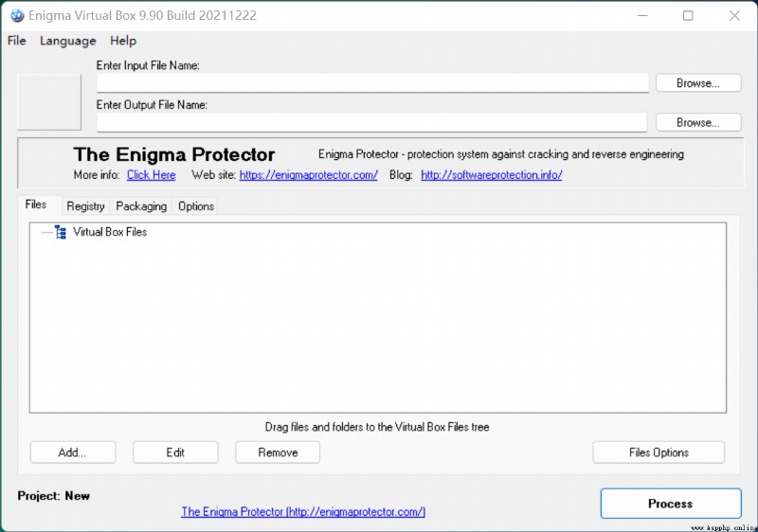Image resolution: width=758 pixels, height=532 pixels.
Task: Browse for the output file
Action: pos(698,123)
